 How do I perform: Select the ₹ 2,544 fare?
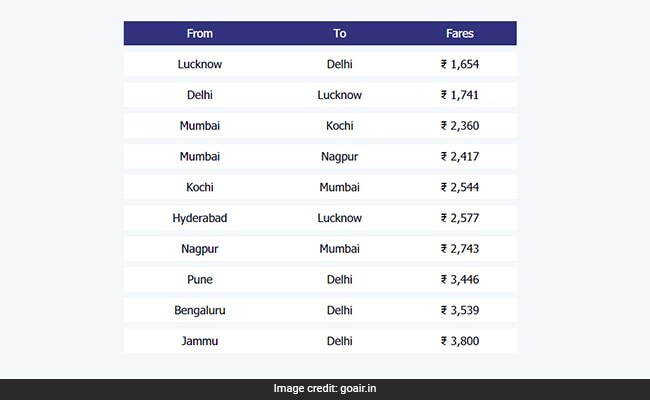point(460,187)
